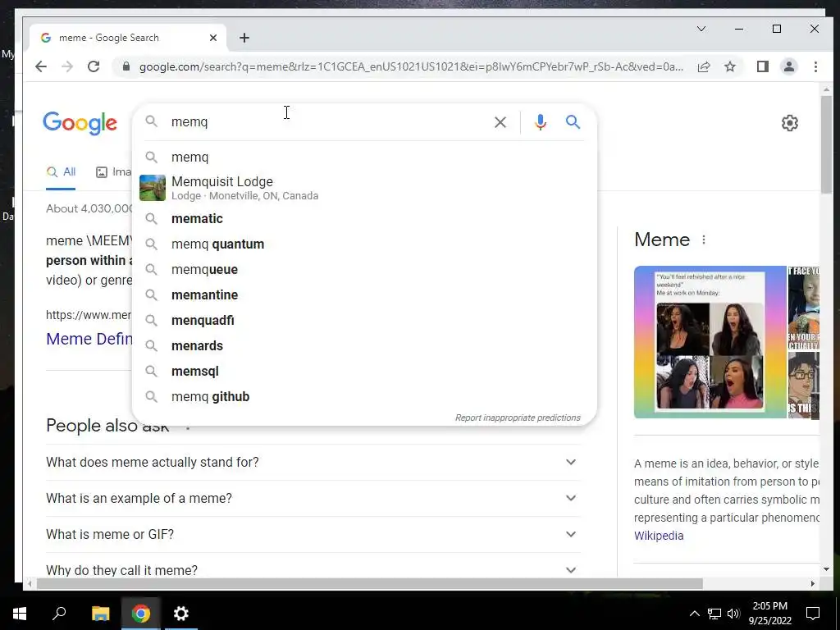The width and height of the screenshot is (840, 630).
Task: Choose the plain 'memq' suggestion
Action: click(x=364, y=157)
